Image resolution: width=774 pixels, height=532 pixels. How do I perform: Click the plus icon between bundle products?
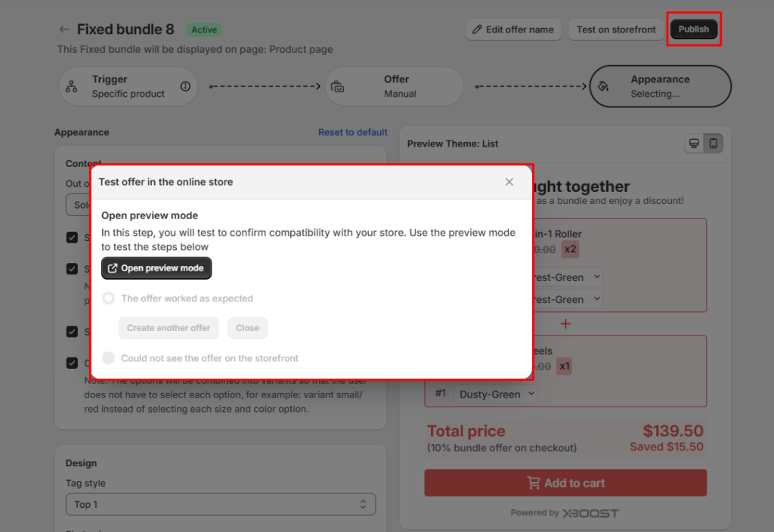click(x=565, y=323)
